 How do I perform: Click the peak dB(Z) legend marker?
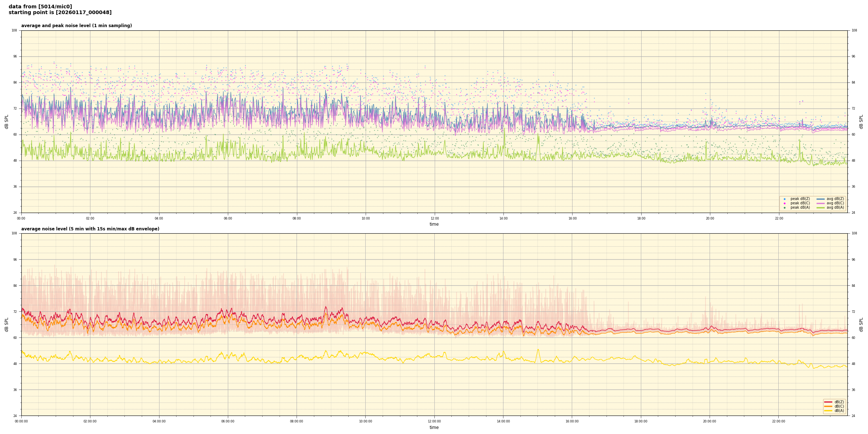click(784, 199)
